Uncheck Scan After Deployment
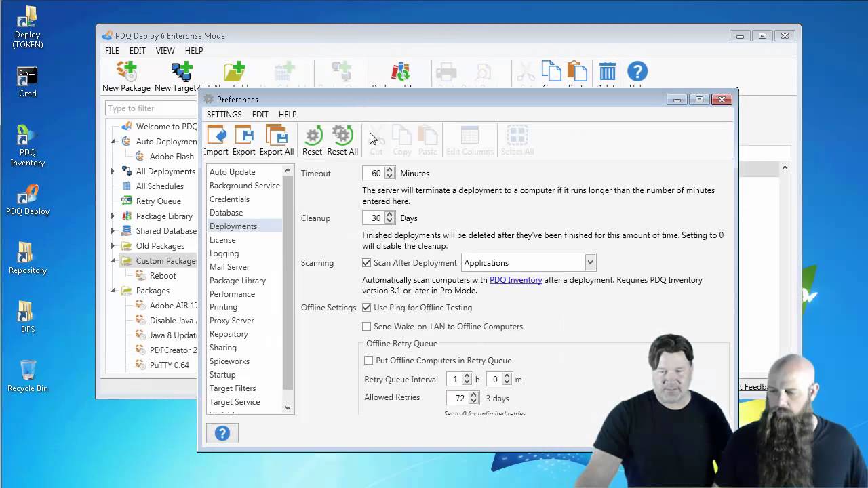 [x=367, y=263]
